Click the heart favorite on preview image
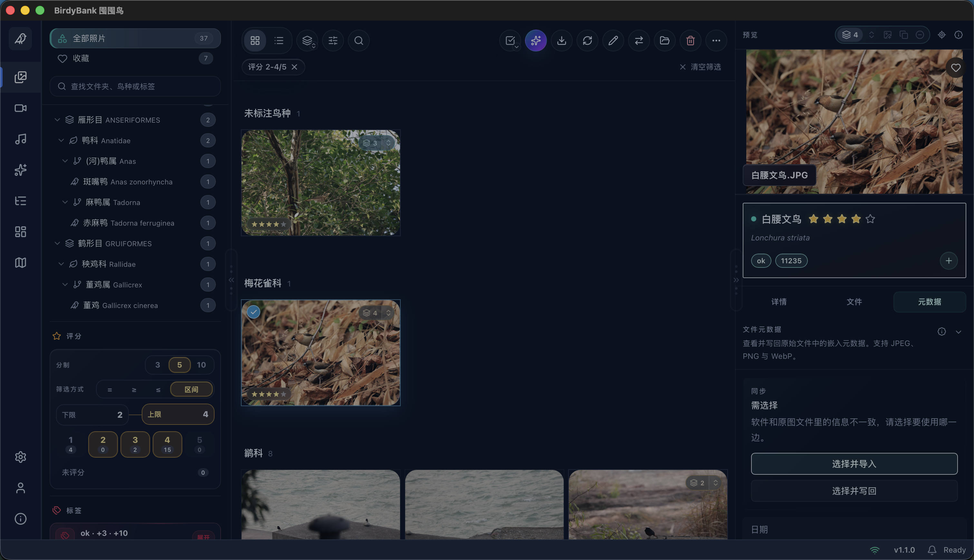The width and height of the screenshot is (974, 560). click(956, 68)
